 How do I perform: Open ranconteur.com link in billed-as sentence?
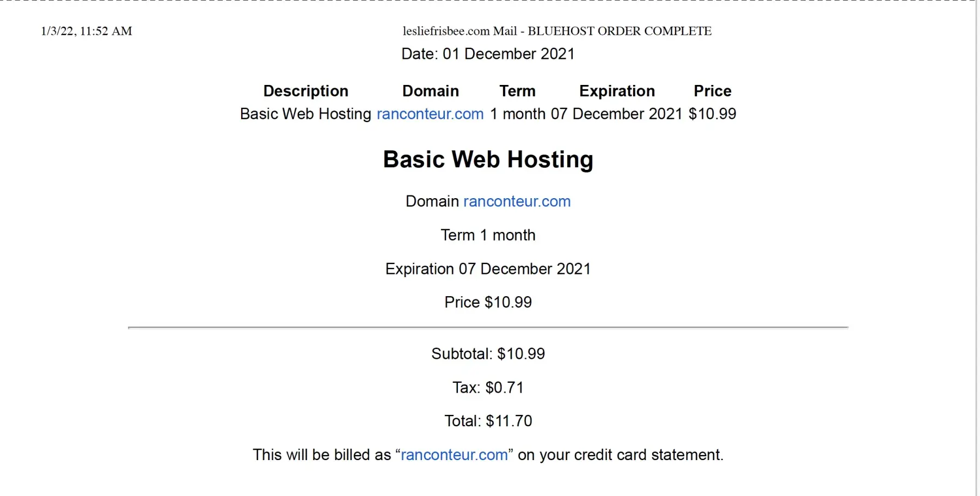click(454, 455)
